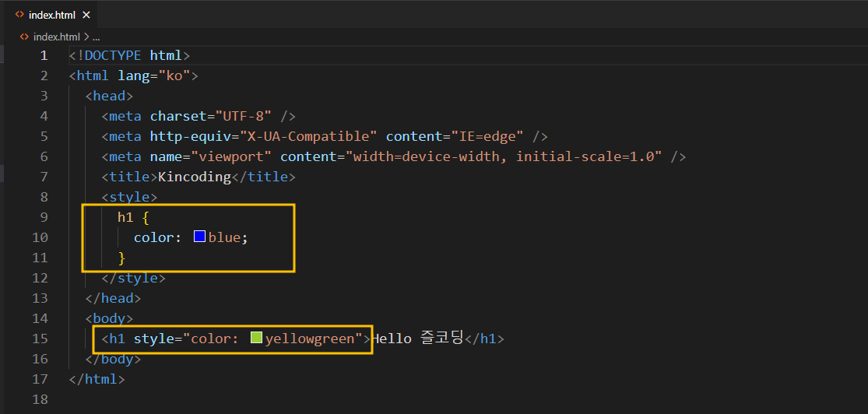This screenshot has height=414, width=868.
Task: Click line number 15 in the gutter
Action: pos(40,339)
